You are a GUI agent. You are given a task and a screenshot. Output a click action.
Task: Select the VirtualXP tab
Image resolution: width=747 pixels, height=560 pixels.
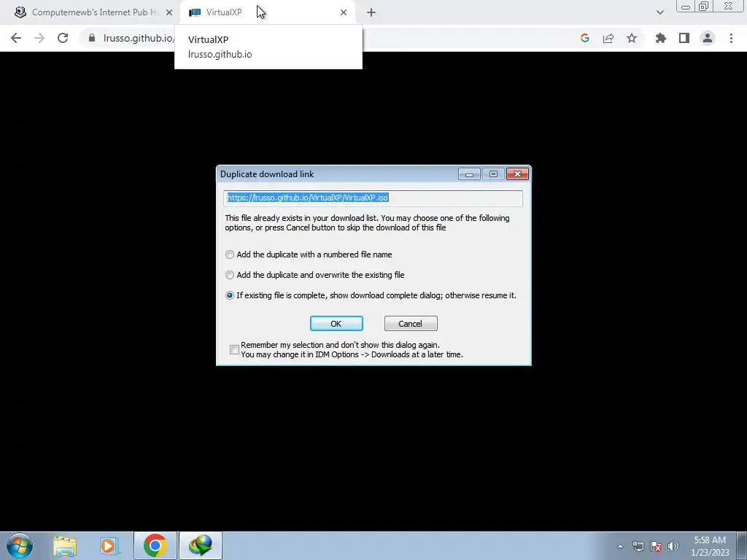pyautogui.click(x=267, y=12)
